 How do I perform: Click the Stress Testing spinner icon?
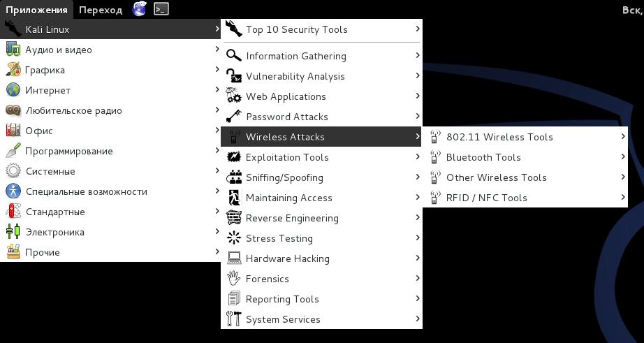tap(234, 238)
